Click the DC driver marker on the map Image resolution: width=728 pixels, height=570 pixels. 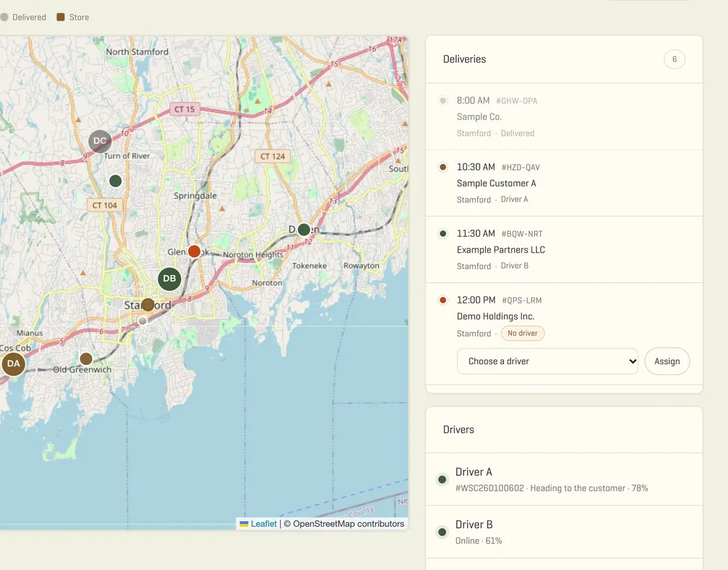[x=100, y=141]
